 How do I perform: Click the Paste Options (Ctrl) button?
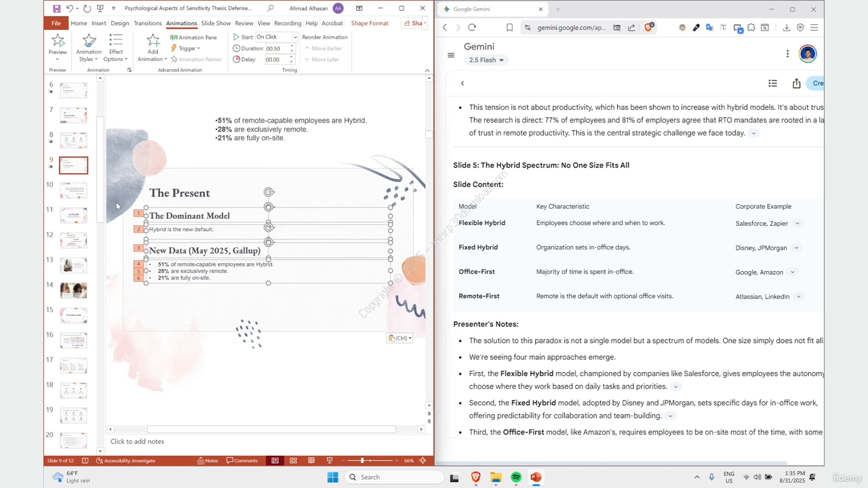click(x=399, y=338)
